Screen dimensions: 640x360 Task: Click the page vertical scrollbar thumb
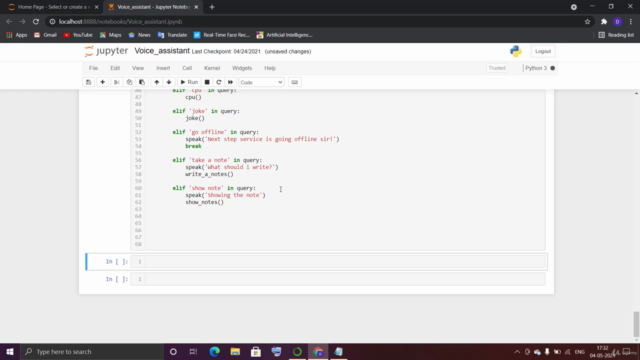point(636,324)
